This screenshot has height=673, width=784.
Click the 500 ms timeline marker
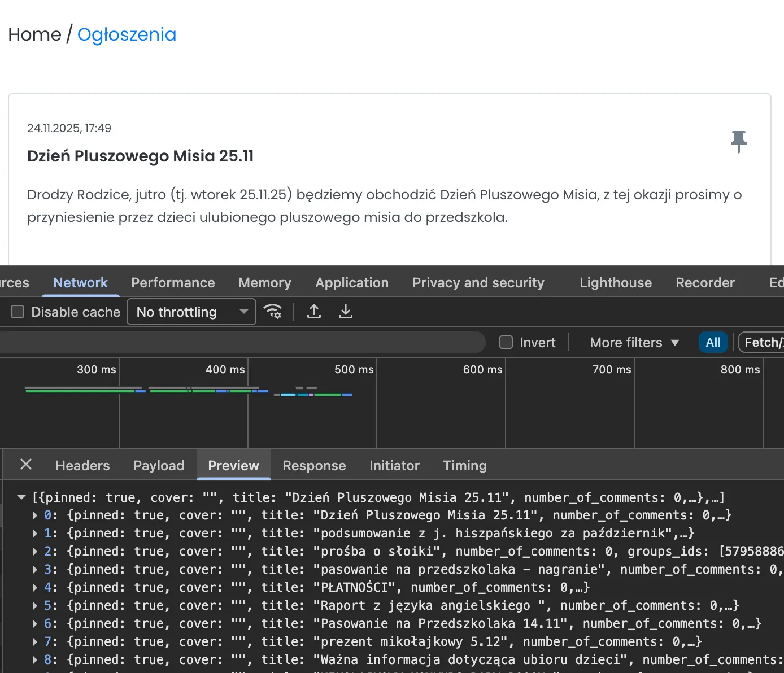point(354,369)
